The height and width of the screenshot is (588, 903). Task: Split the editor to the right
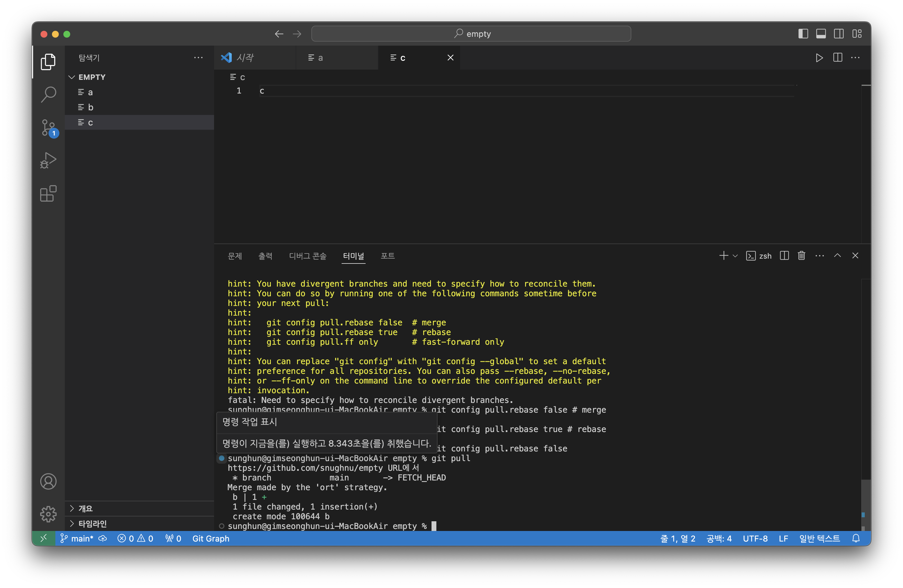(837, 58)
